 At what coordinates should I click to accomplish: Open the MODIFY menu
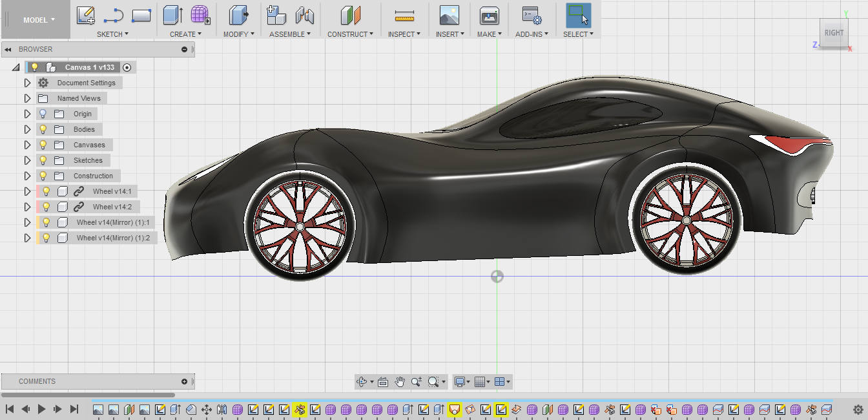(x=238, y=34)
